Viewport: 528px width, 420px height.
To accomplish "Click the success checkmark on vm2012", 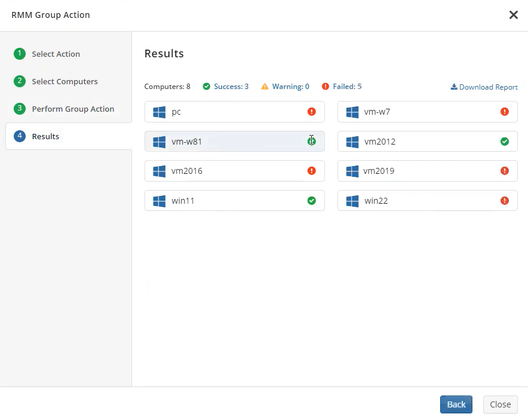I will [x=505, y=142].
